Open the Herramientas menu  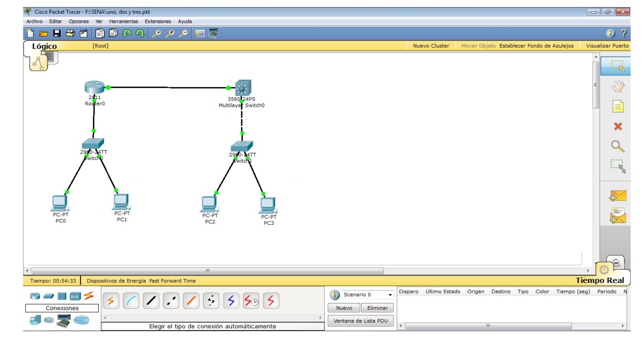point(124,21)
